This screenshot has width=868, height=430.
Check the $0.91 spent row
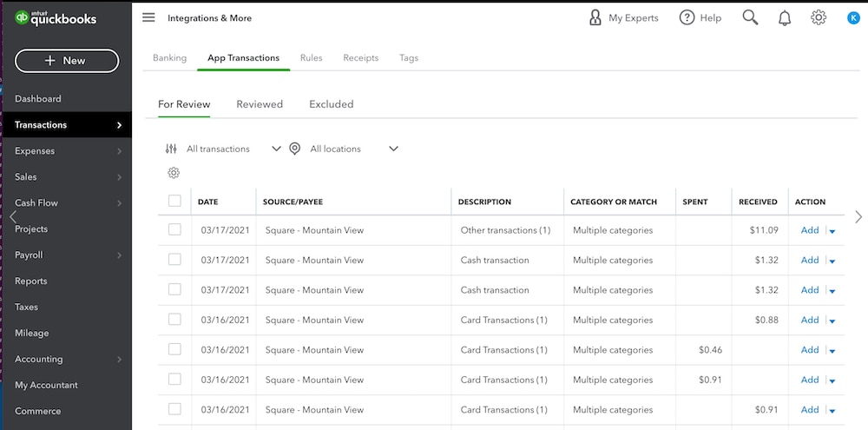point(174,379)
